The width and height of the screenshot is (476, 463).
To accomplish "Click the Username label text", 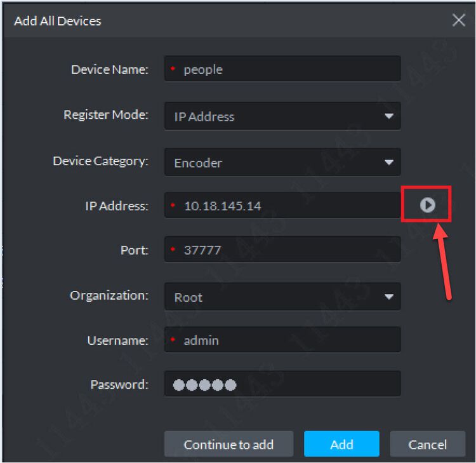I will (117, 340).
